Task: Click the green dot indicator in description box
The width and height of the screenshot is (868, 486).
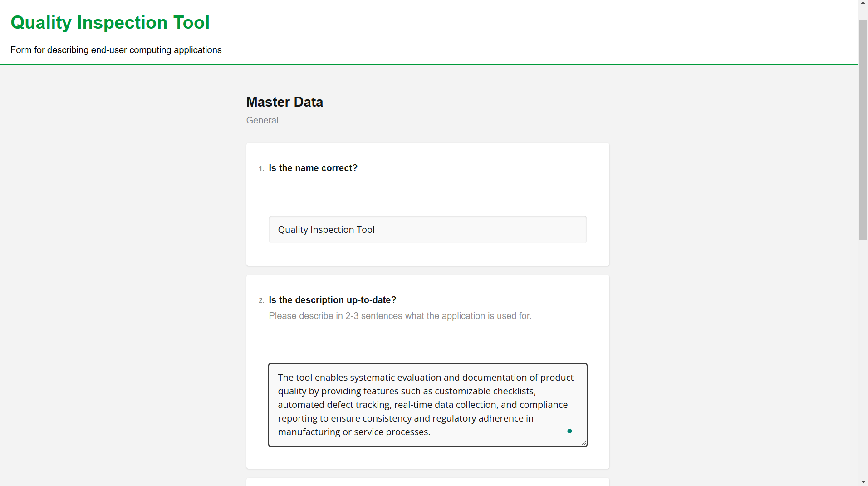Action: coord(569,431)
